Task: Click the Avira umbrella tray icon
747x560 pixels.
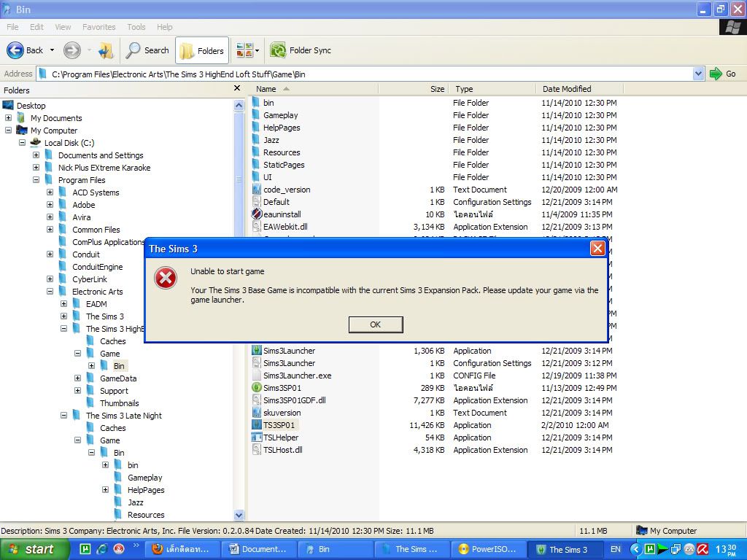Action: [703, 549]
